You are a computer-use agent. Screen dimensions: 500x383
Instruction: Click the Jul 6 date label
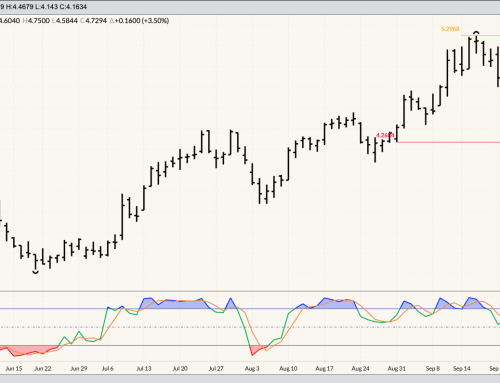click(x=108, y=368)
